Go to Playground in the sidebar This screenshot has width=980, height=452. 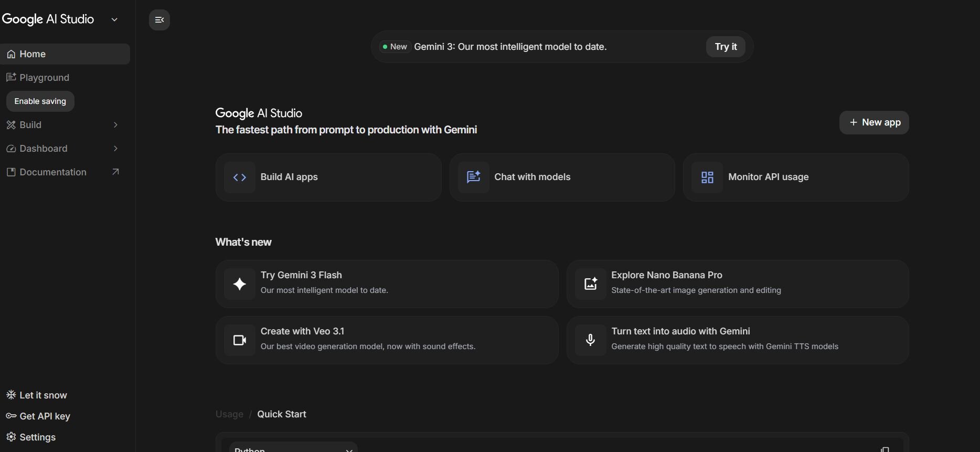point(44,78)
